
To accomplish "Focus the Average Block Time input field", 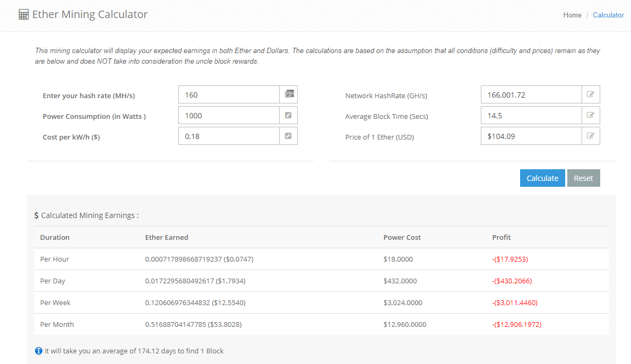I will click(531, 116).
